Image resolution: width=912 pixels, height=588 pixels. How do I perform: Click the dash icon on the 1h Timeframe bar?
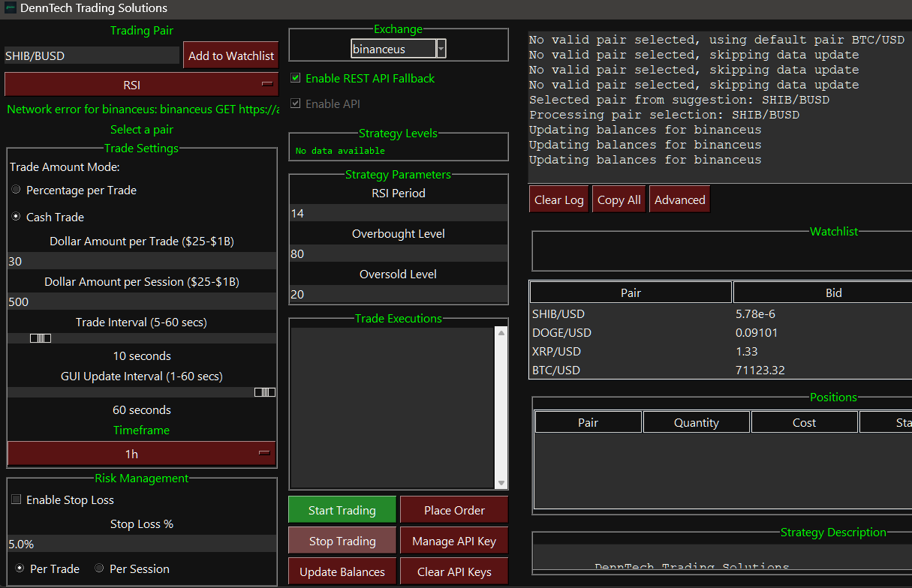coord(264,453)
